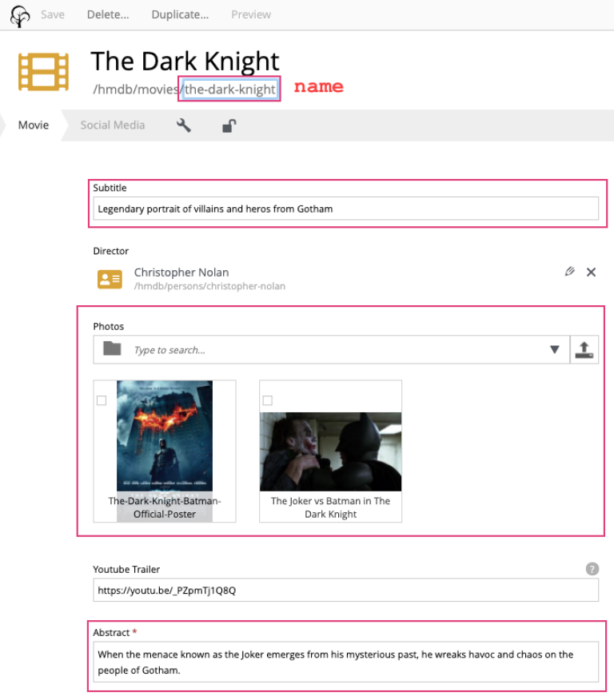Click the upload photo icon button
Screen dimensions: 614x700
pyautogui.click(x=584, y=349)
